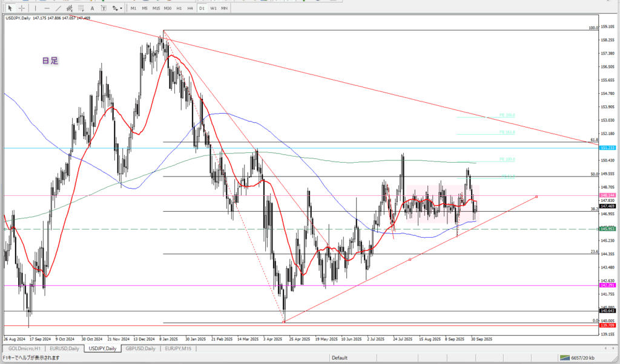Pick the vertical line drawing tool

pyautogui.click(x=36, y=8)
